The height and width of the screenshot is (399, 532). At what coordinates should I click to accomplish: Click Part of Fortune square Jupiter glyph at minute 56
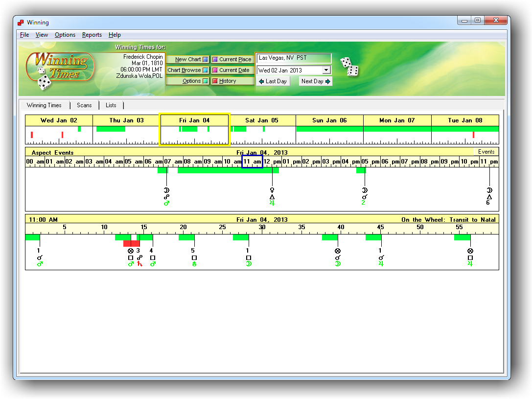point(470,258)
